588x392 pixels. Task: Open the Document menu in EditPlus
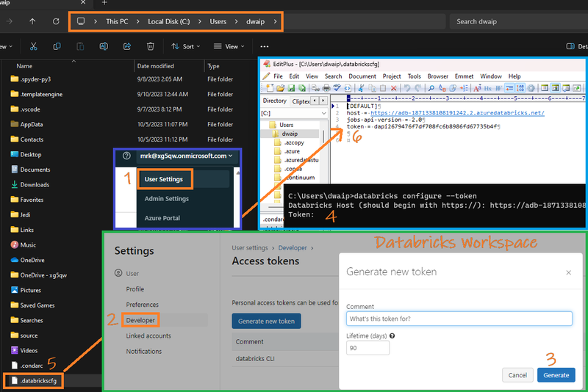(362, 76)
